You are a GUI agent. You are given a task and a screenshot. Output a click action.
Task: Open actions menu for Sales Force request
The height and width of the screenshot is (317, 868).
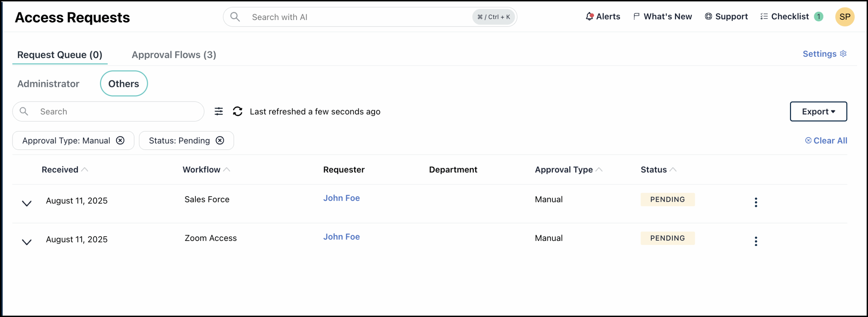point(756,202)
